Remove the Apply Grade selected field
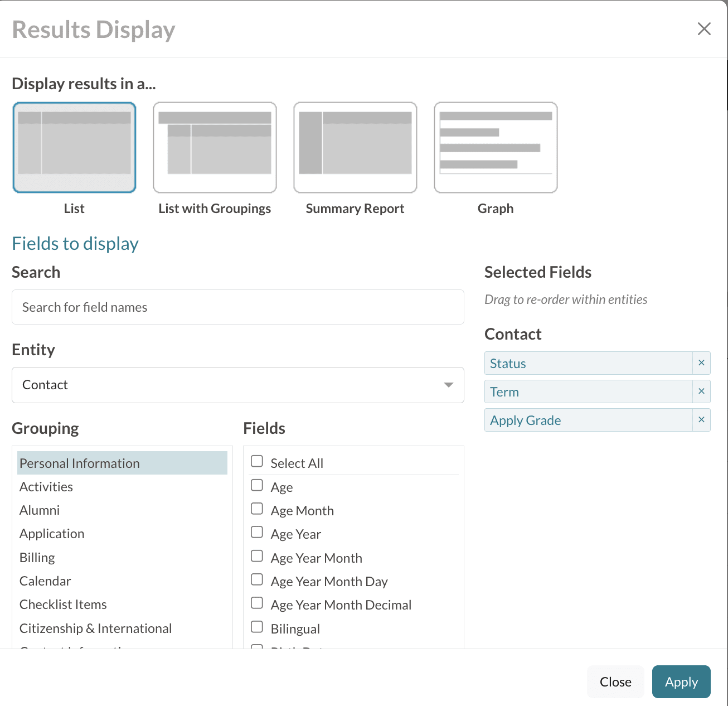The image size is (728, 706). 701,420
